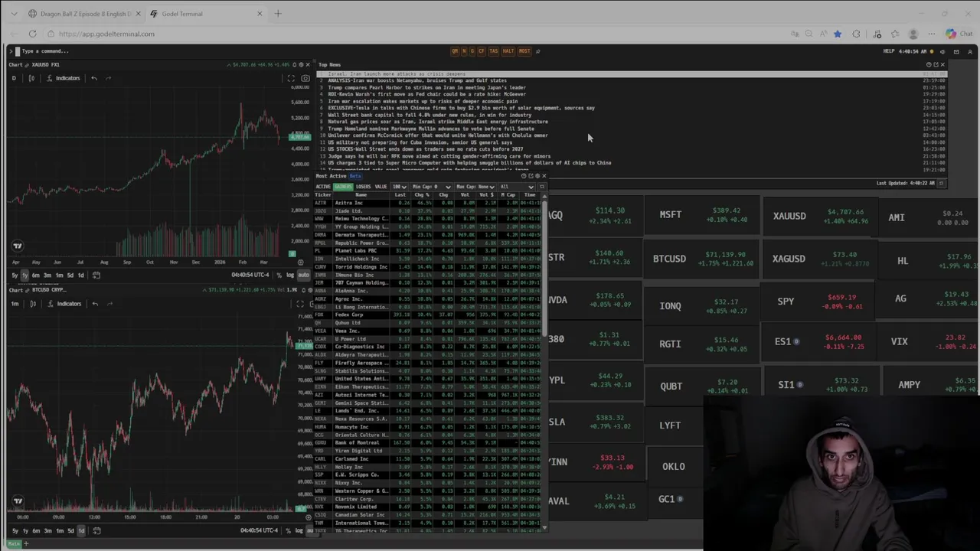Open chart style selector in BTCUSD chart
Viewport: 980px width, 551px height.
(33, 304)
